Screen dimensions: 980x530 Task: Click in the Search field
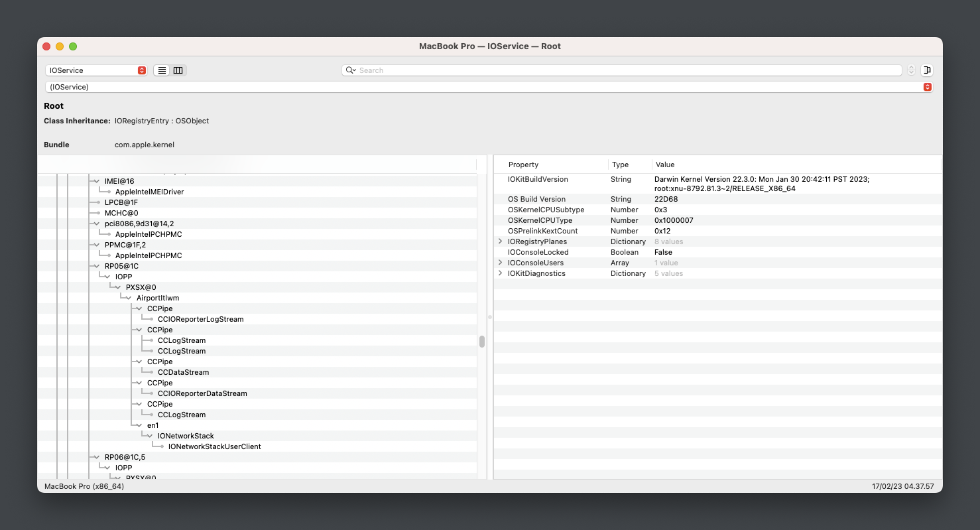[622, 70]
